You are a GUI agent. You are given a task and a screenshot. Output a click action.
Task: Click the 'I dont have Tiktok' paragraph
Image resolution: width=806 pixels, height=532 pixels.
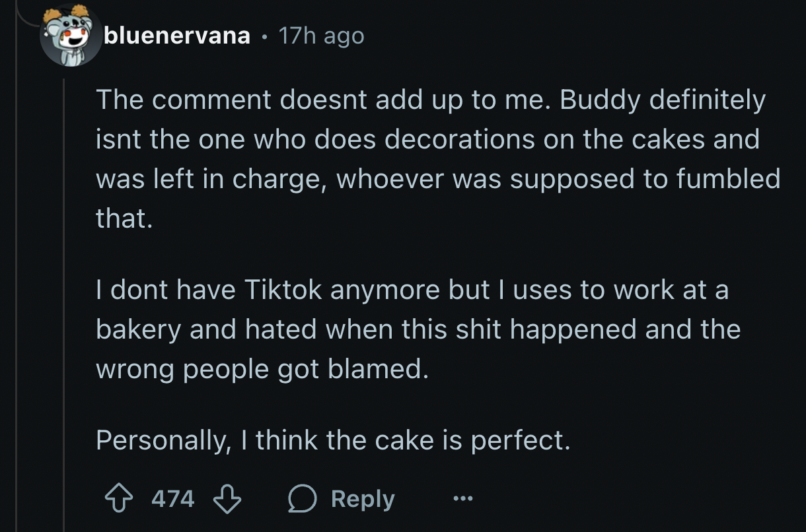(x=416, y=329)
